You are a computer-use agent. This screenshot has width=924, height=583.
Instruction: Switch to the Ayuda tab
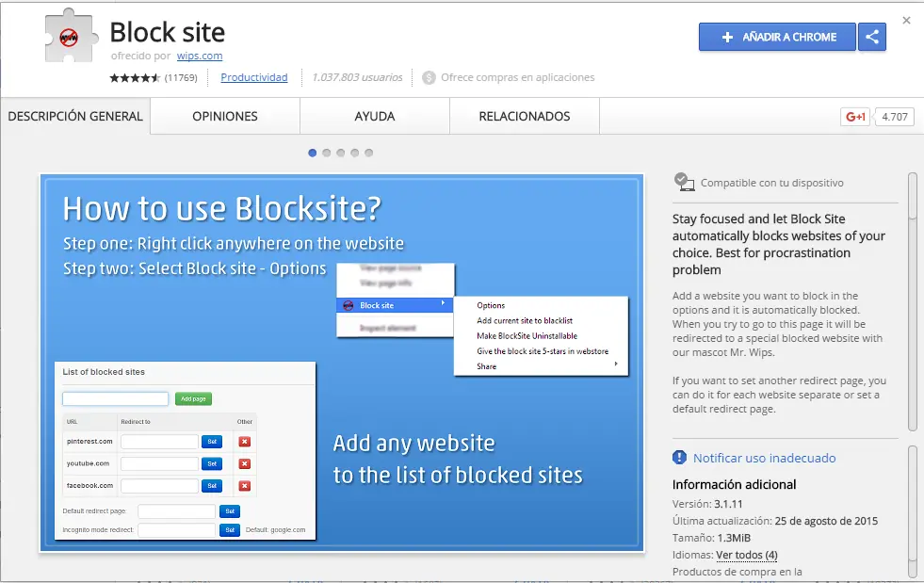(x=375, y=116)
